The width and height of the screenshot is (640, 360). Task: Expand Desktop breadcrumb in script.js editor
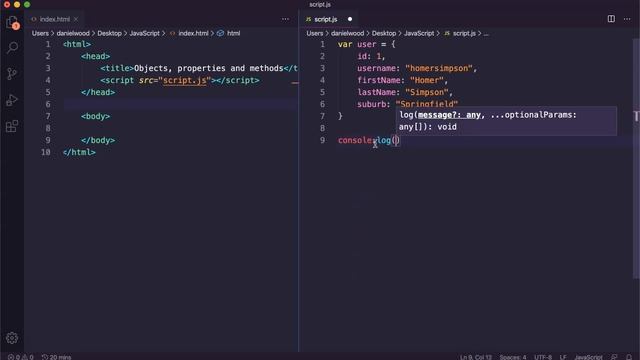pyautogui.click(x=384, y=33)
